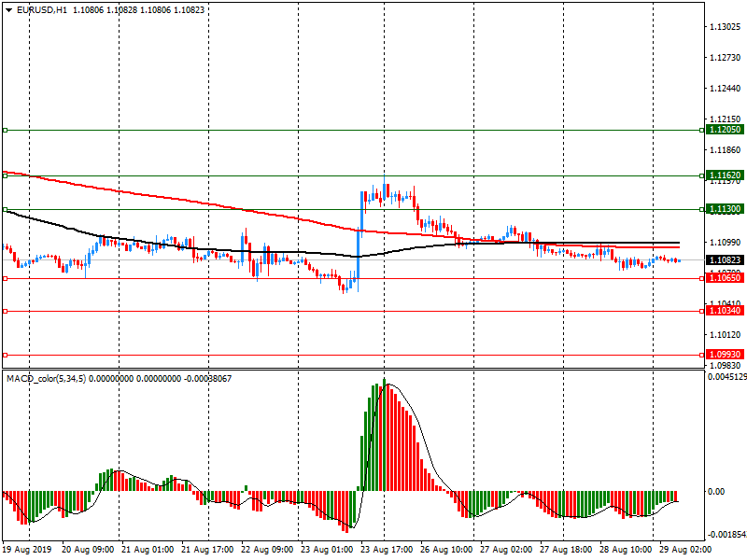
Task: Select the 1.12050 green price level label
Action: coord(725,130)
